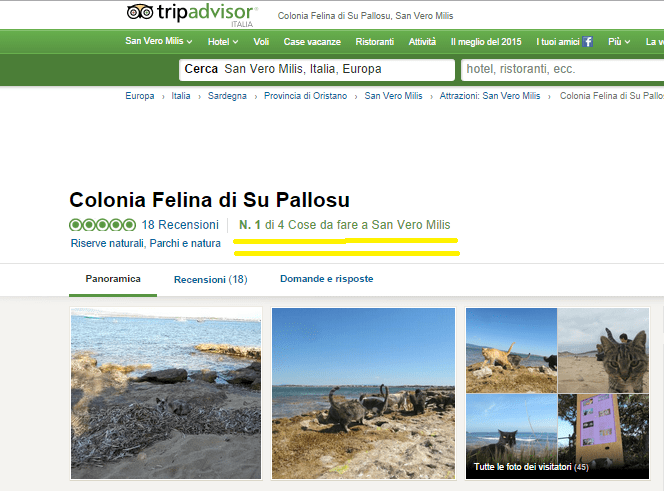This screenshot has height=491, width=664.
Task: Open the Hotel dropdown menu
Action: (223, 42)
